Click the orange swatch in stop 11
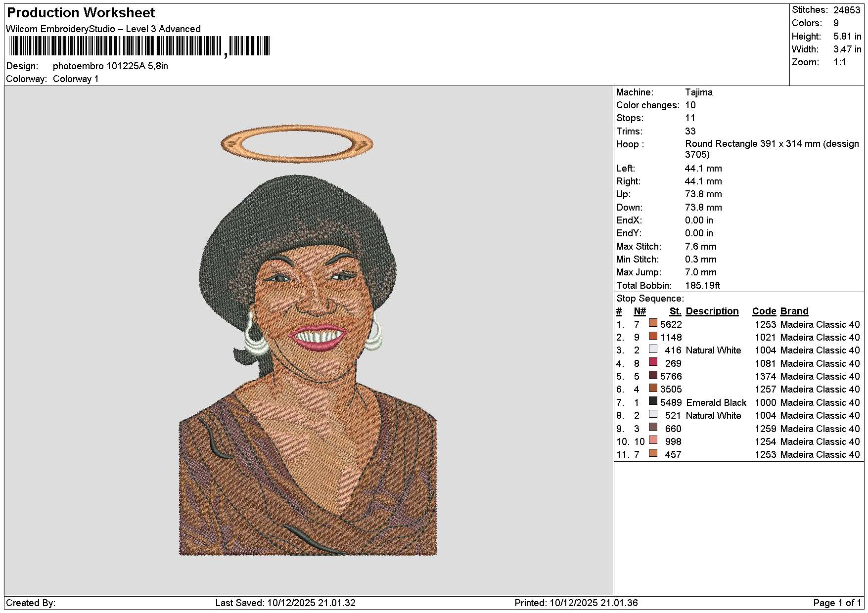Image resolution: width=868 pixels, height=613 pixels. tap(653, 453)
